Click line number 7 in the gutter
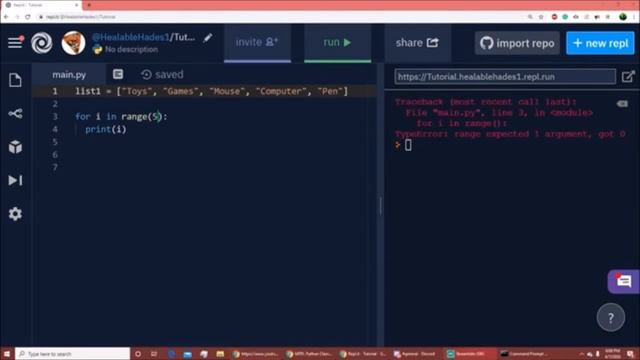 55,167
